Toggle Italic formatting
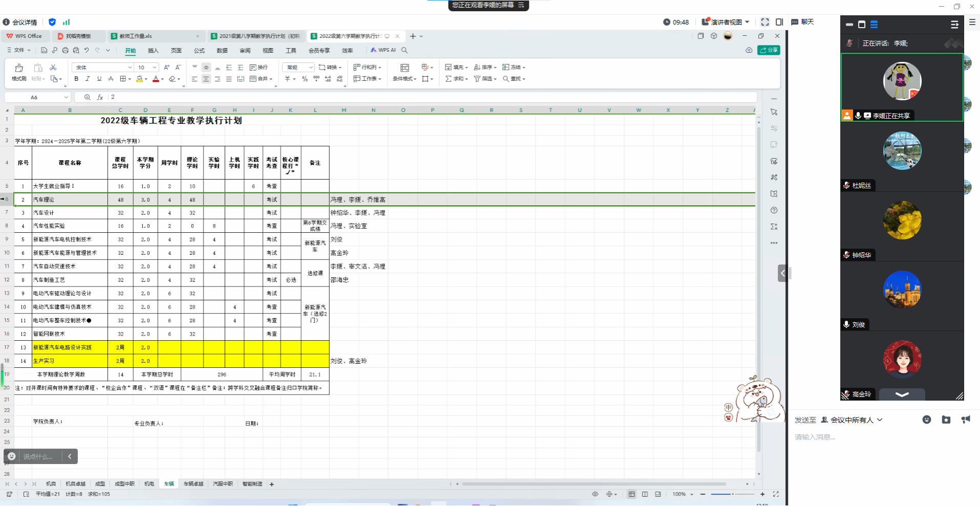This screenshot has height=507, width=980. click(88, 79)
